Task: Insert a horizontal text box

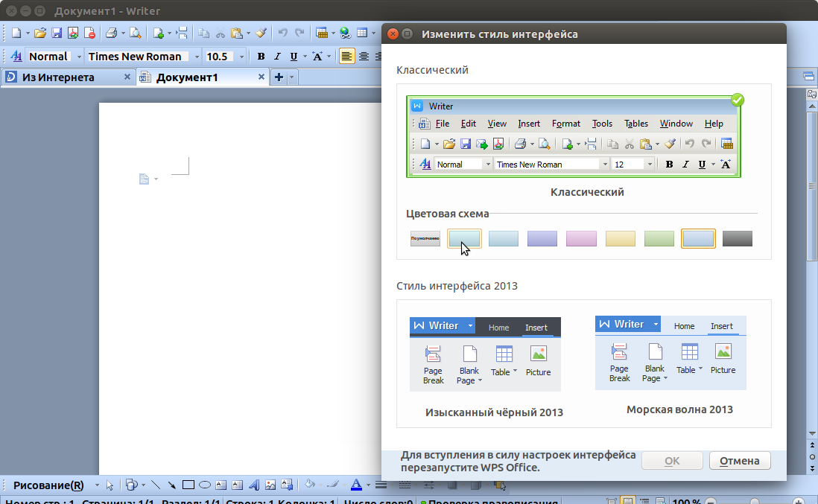Action: [221, 485]
